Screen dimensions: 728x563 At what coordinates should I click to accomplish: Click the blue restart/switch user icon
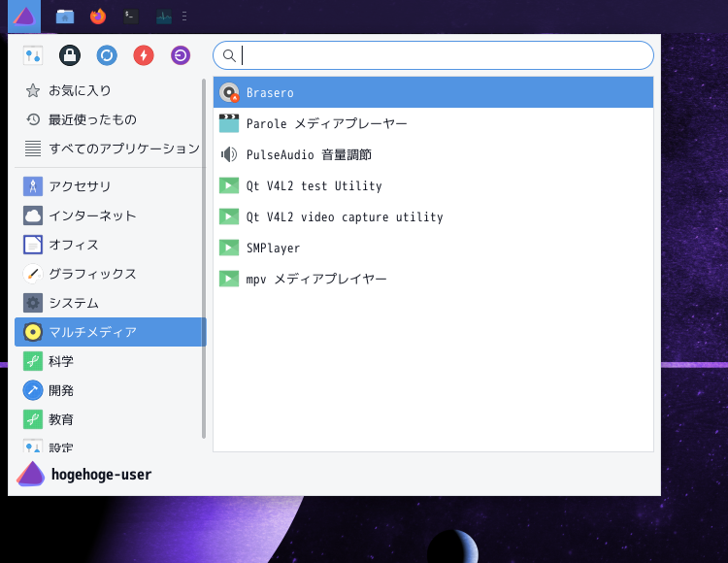pos(107,55)
